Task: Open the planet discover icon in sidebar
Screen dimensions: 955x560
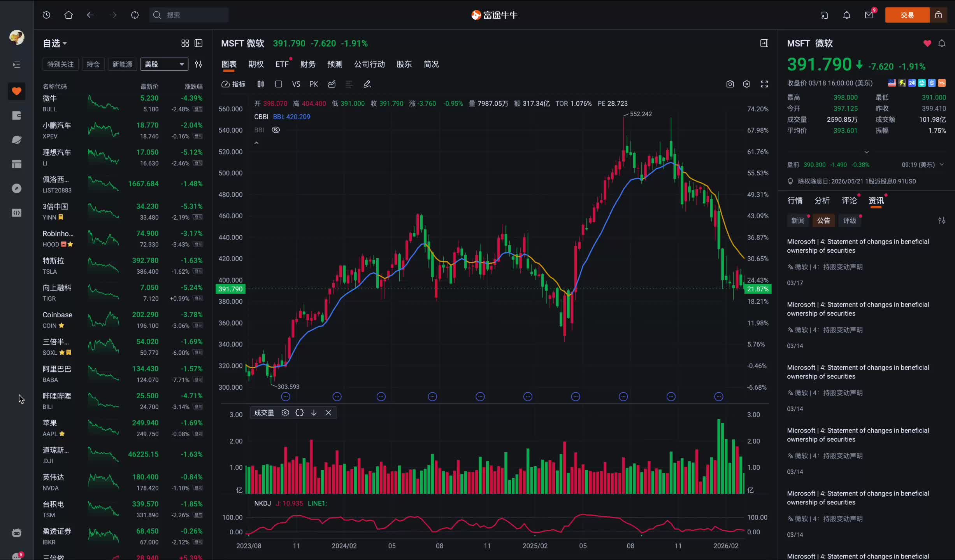Action: click(17, 140)
